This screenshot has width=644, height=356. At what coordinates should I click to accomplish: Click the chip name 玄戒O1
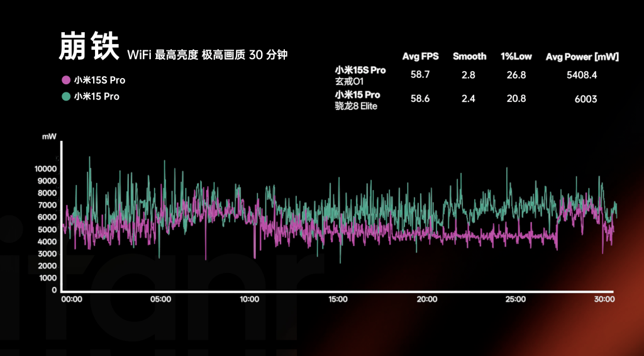349,81
